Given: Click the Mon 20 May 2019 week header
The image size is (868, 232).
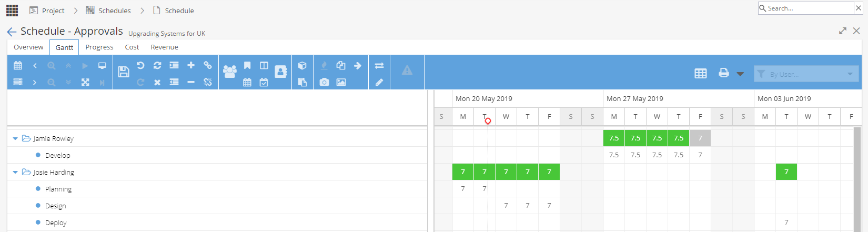Looking at the screenshot, I should coord(527,98).
